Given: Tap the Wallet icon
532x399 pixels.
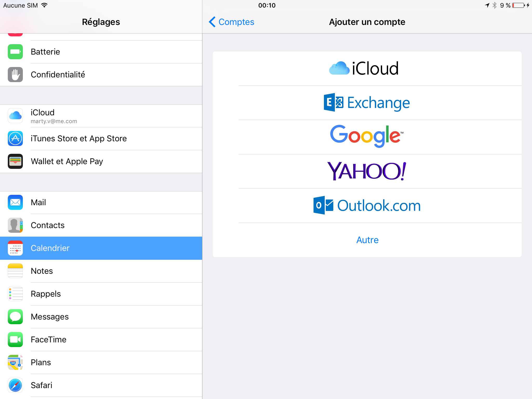Looking at the screenshot, I should point(15,161).
